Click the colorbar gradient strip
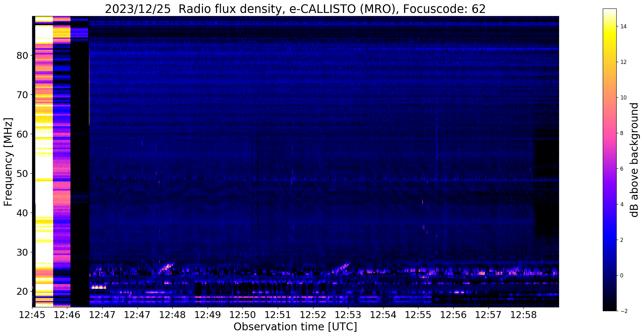Screen dimensions: 644x336 (x=609, y=160)
